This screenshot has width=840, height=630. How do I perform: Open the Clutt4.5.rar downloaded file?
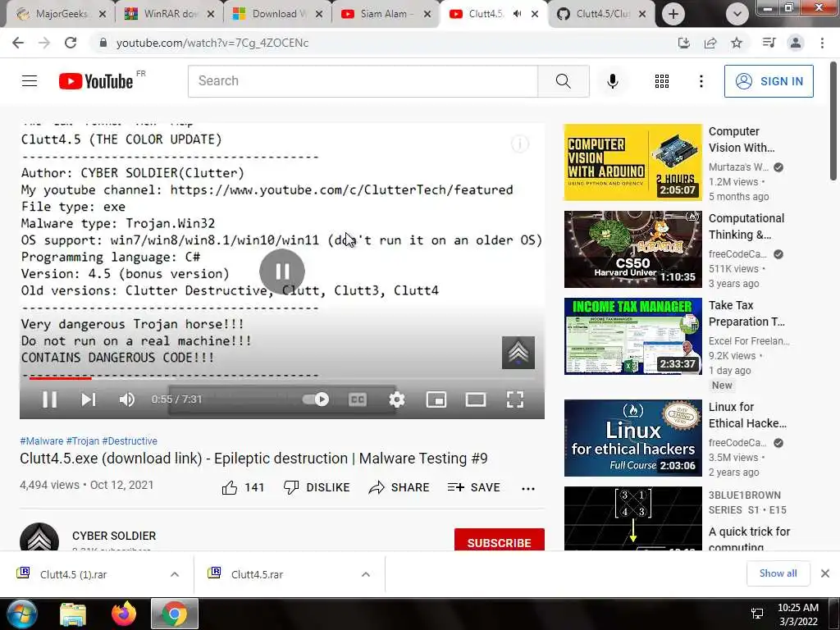coord(257,574)
